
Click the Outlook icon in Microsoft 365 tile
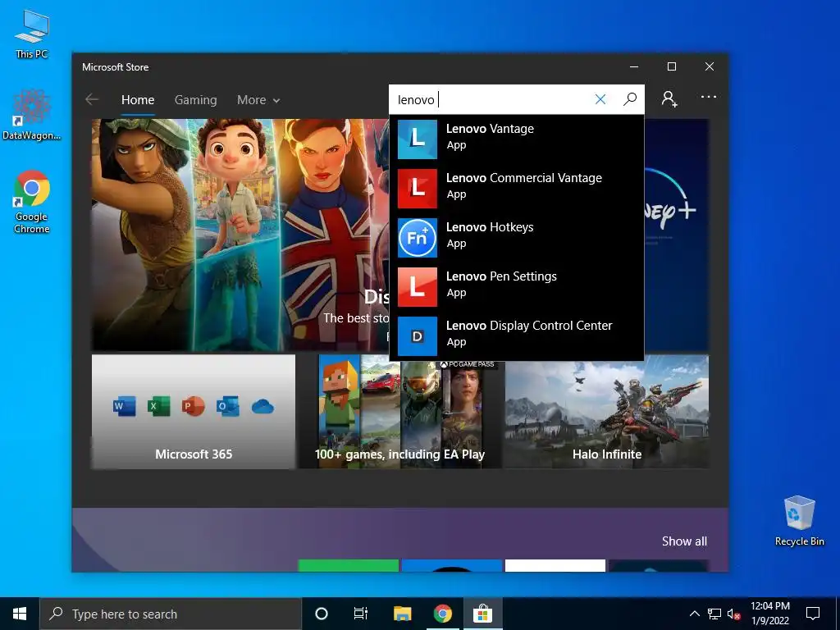tap(228, 407)
